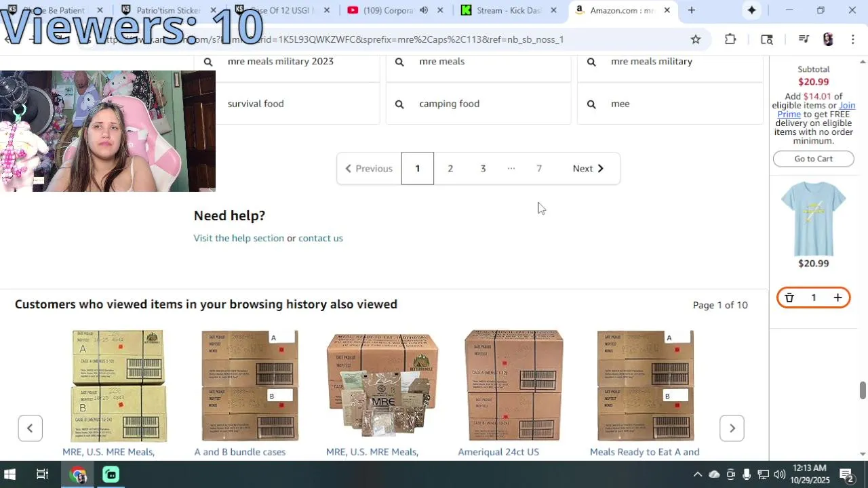Open the blue t-shirt cart item thumbnail
Image resolution: width=868 pixels, height=488 pixels.
tap(813, 218)
